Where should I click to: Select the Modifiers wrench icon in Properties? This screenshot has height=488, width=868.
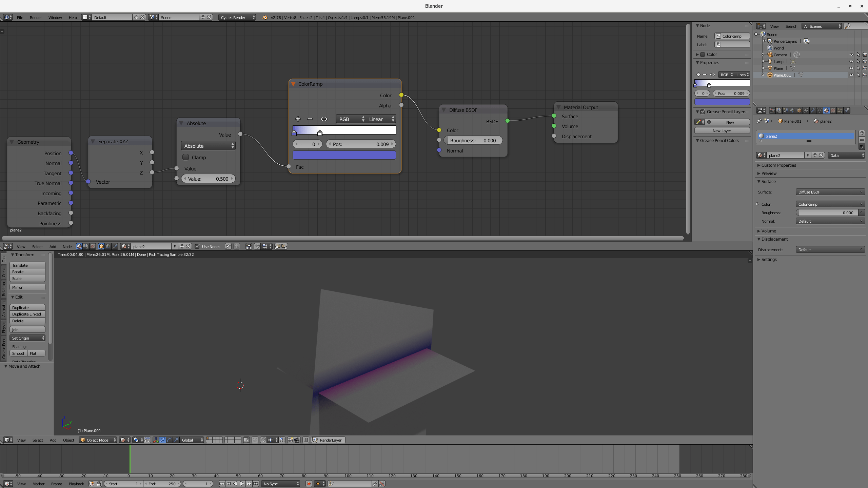pyautogui.click(x=813, y=110)
